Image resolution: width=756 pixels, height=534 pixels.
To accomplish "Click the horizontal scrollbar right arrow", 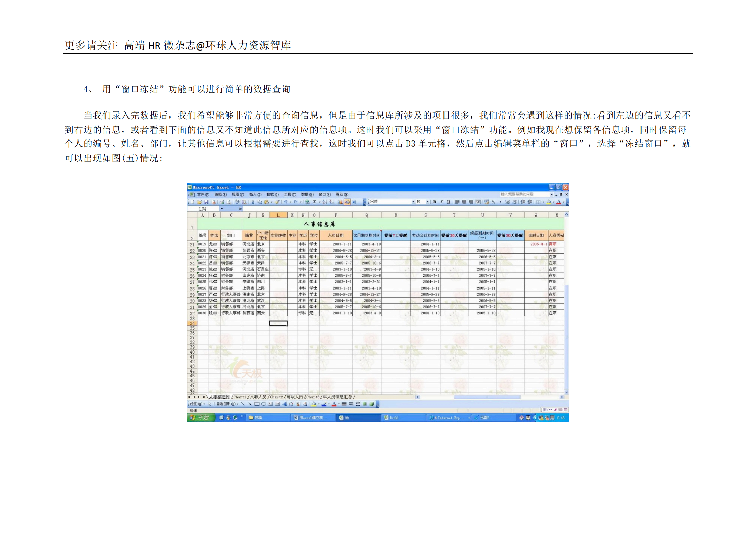I will (561, 397).
